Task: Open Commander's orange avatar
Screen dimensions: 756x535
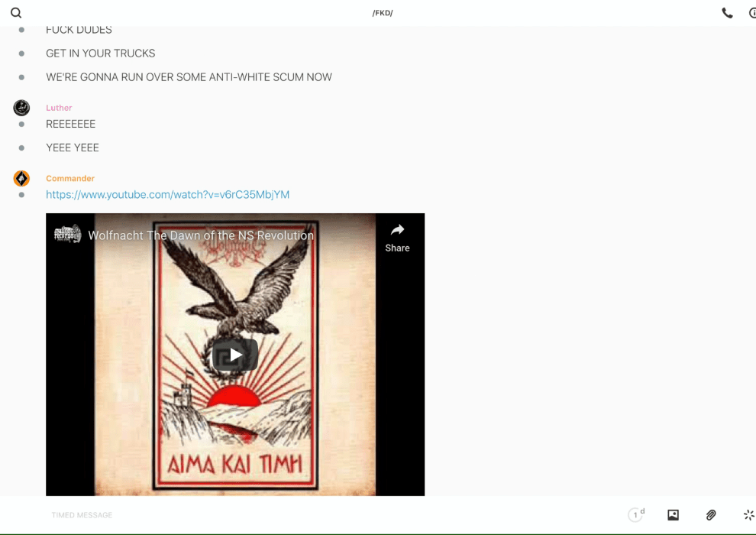Action: 21,178
